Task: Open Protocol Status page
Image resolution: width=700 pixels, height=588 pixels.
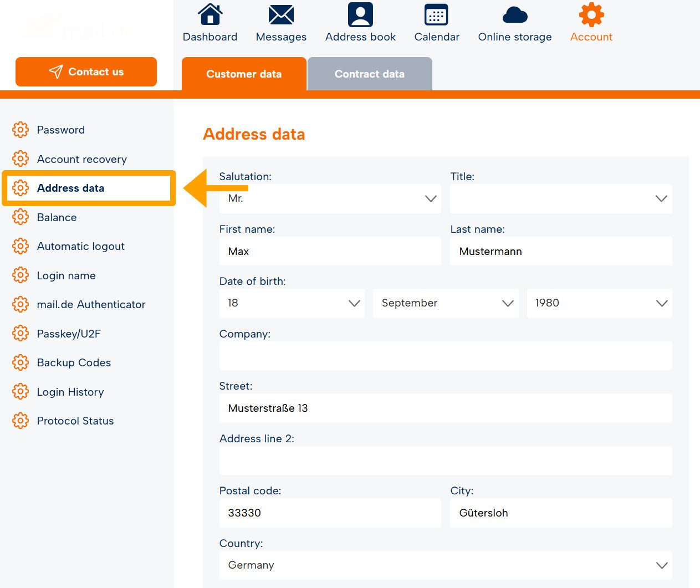Action: click(75, 421)
